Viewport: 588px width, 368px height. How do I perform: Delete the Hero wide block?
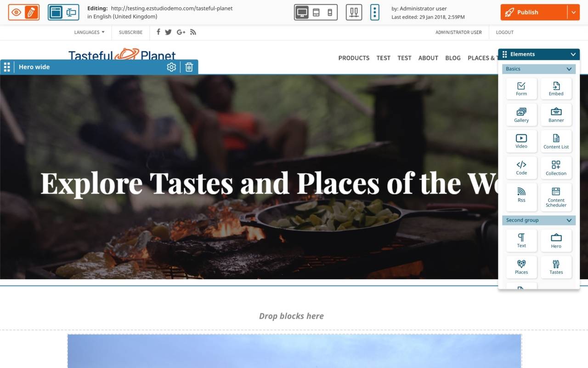pyautogui.click(x=189, y=67)
